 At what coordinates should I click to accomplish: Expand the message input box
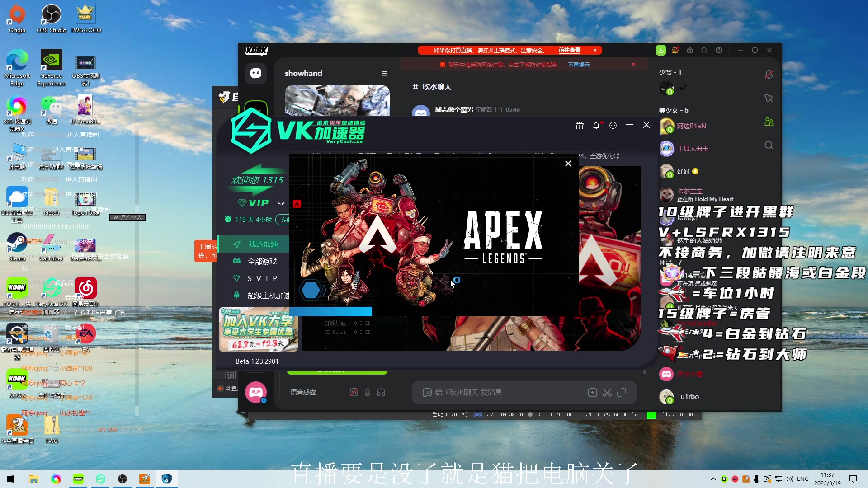point(622,393)
